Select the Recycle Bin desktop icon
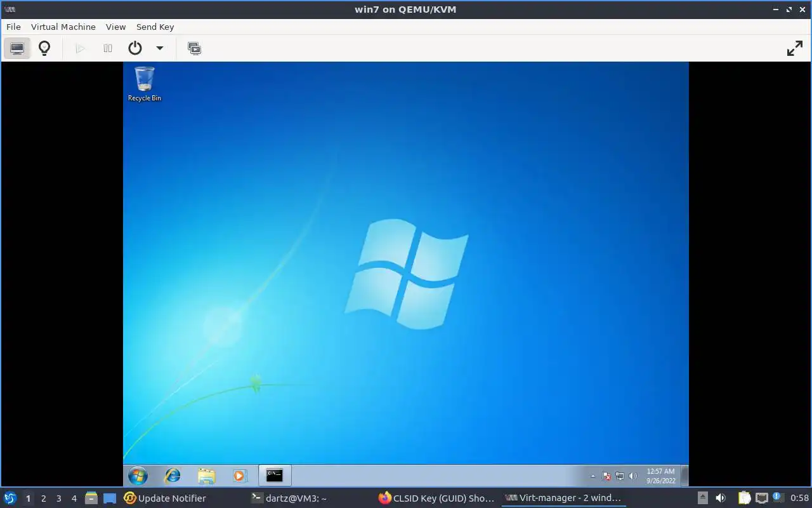The width and height of the screenshot is (812, 508). tap(145, 84)
